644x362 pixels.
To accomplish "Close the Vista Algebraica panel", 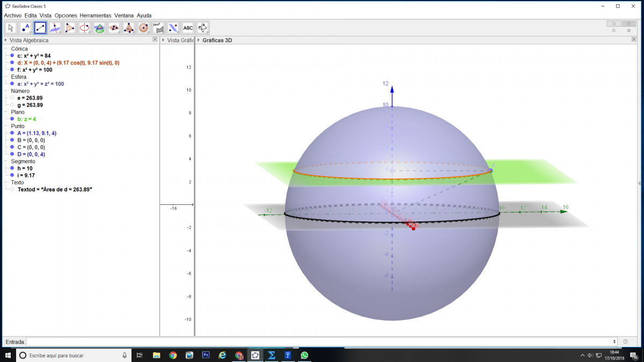I will 155,40.
